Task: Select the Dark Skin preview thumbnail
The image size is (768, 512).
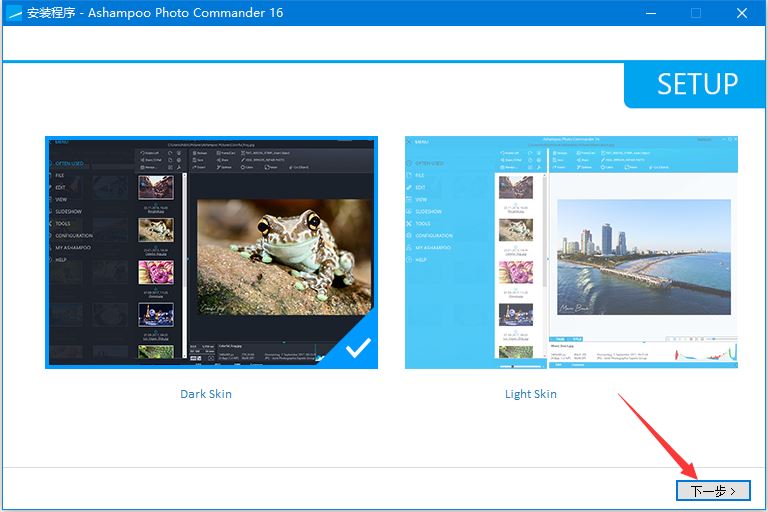Action: click(211, 252)
